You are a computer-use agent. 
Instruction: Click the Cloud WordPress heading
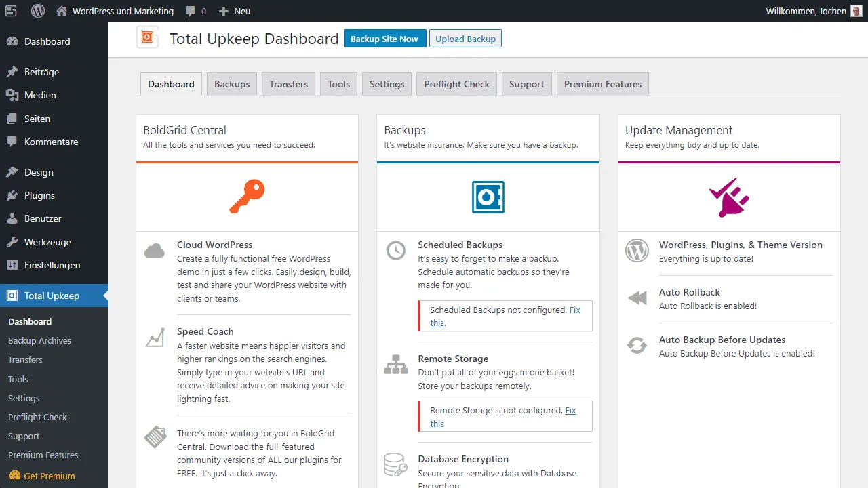[x=214, y=245]
